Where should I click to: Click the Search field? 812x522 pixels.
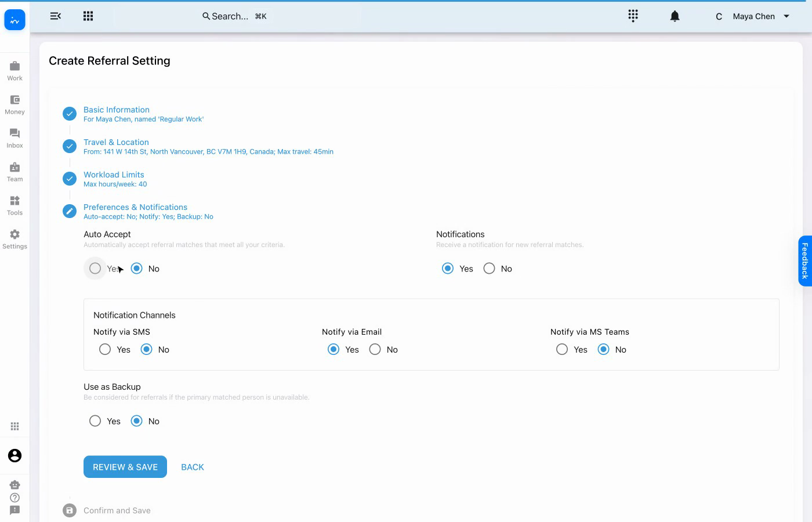pyautogui.click(x=234, y=16)
